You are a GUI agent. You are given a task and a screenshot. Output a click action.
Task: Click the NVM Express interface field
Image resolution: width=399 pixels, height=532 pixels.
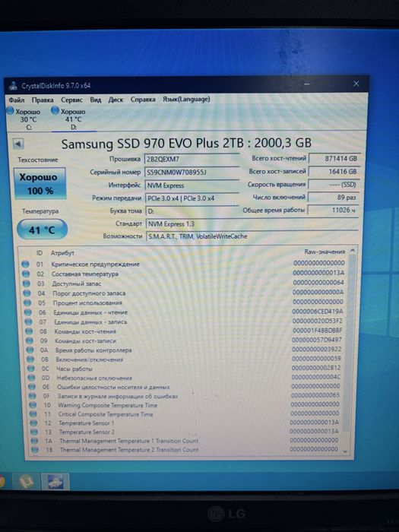[x=192, y=185]
